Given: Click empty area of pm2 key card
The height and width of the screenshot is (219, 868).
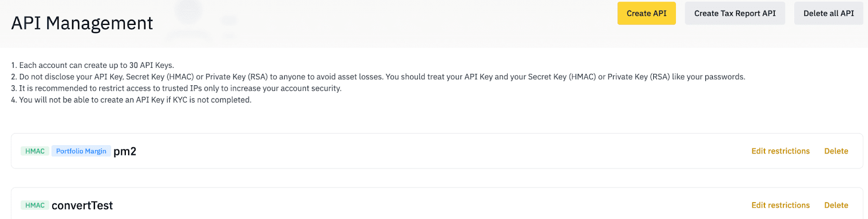Looking at the screenshot, I should tap(434, 151).
